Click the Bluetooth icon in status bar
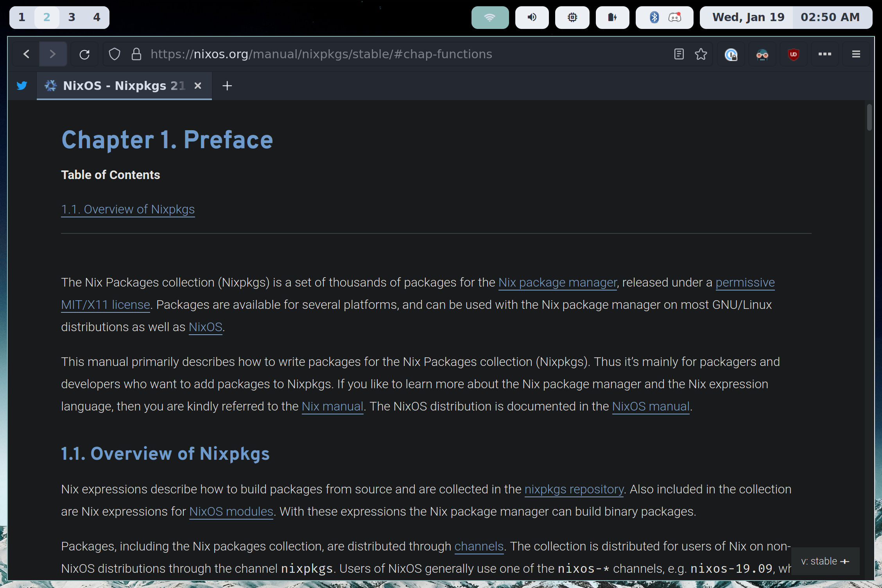The width and height of the screenshot is (882, 588). coord(654,17)
